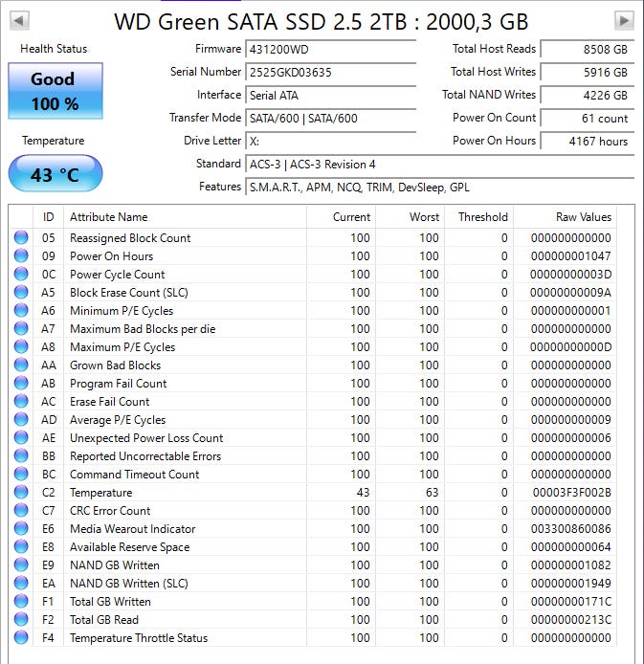
Task: Click the status icon for Temperature Throttle Status
Action: click(x=21, y=638)
